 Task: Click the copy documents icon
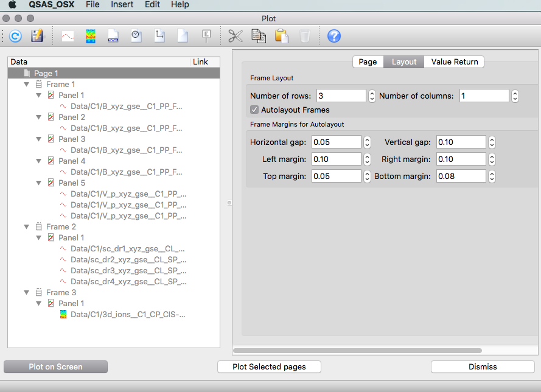(259, 37)
